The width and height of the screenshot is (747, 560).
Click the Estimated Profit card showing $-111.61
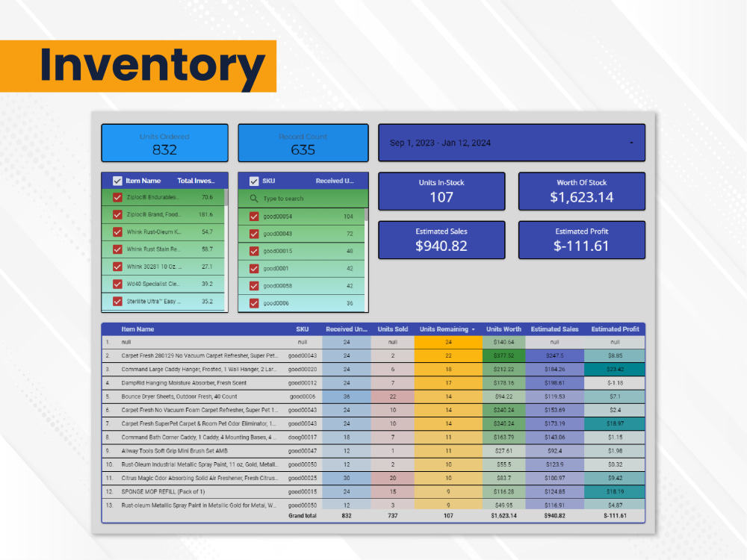click(581, 240)
